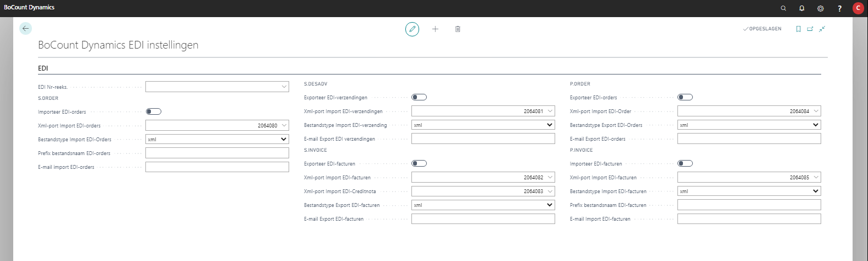Toggle Exporteer EDI-facturen switch

click(419, 164)
